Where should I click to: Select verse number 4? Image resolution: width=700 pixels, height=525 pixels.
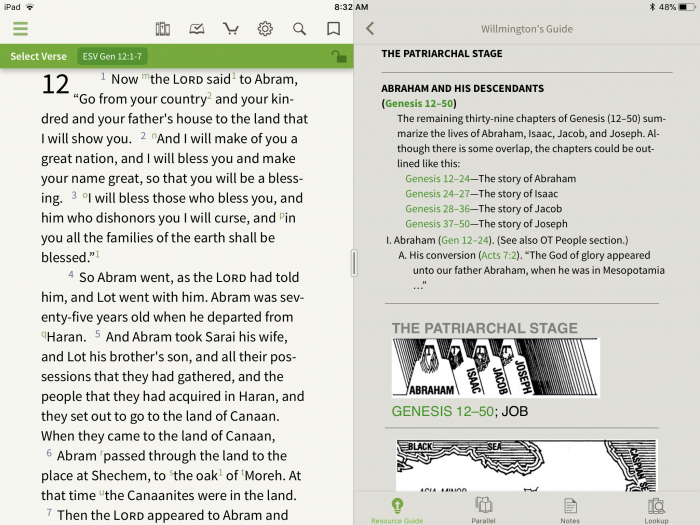point(71,274)
